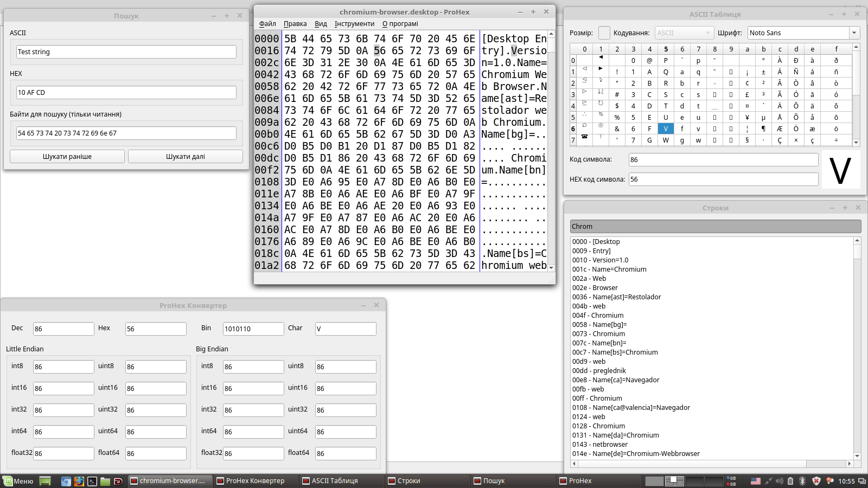The image size is (868, 488).
Task: Click the show desktop icon in the taskbar
Action: (x=45, y=481)
